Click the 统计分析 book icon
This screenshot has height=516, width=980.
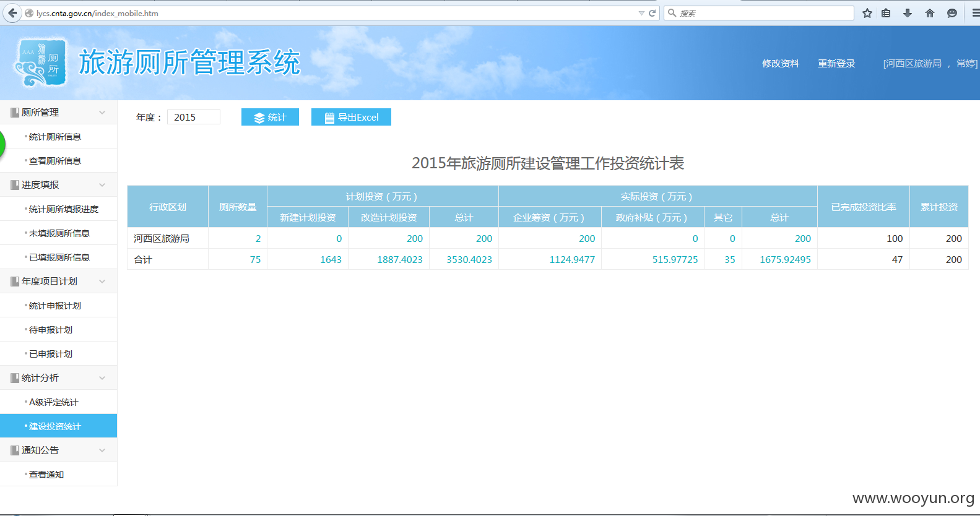pos(15,378)
